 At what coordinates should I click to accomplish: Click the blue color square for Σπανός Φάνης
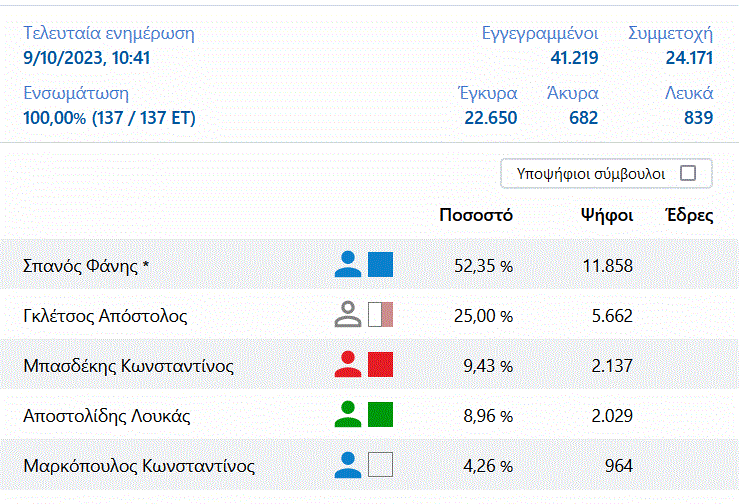[x=380, y=264]
